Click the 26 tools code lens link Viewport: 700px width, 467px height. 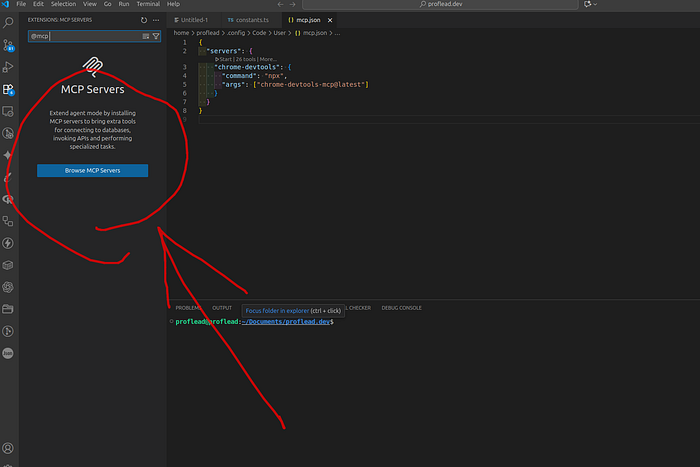tap(246, 59)
